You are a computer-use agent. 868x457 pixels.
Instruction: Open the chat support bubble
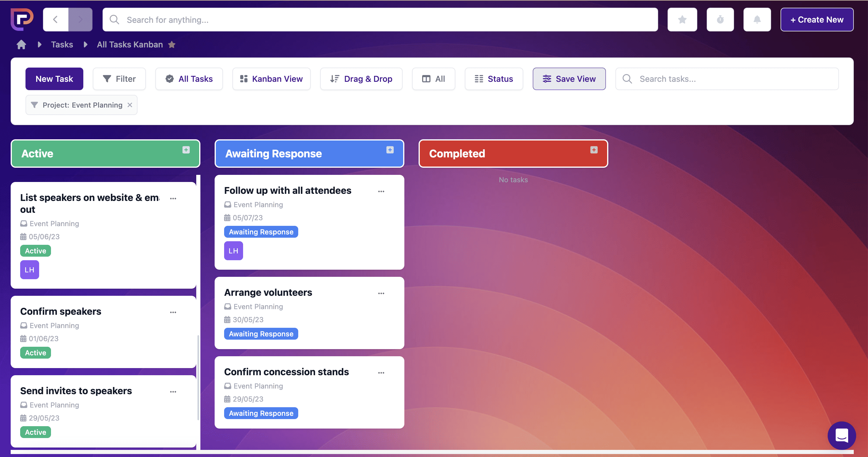(841, 435)
